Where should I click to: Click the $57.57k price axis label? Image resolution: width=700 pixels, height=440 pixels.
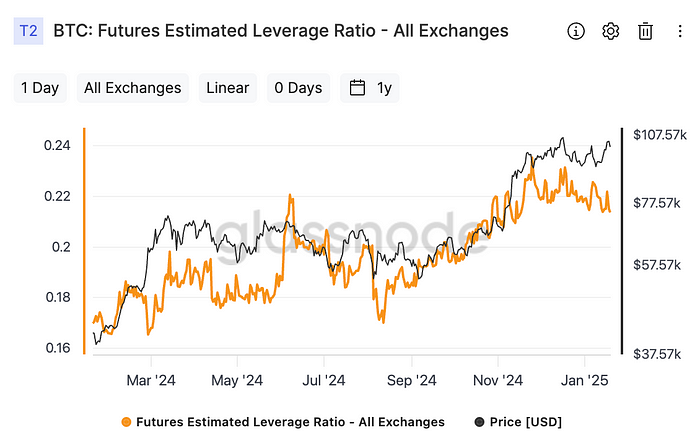coord(657,265)
